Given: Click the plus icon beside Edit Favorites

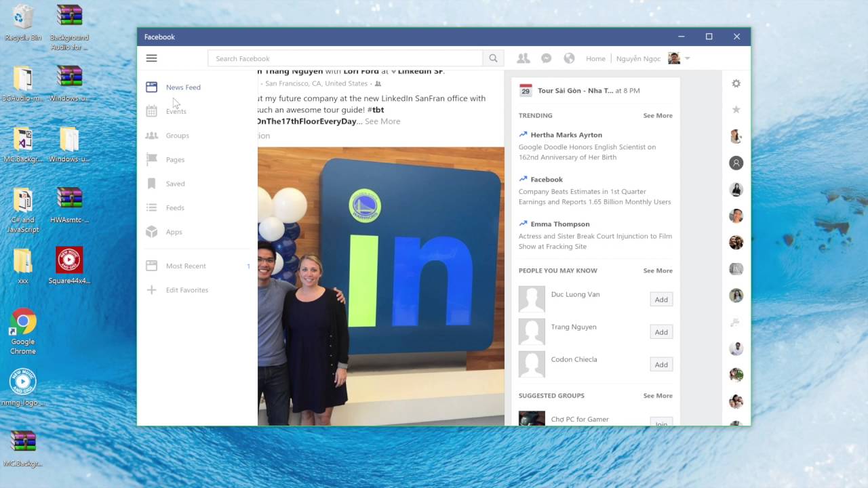Looking at the screenshot, I should 151,290.
